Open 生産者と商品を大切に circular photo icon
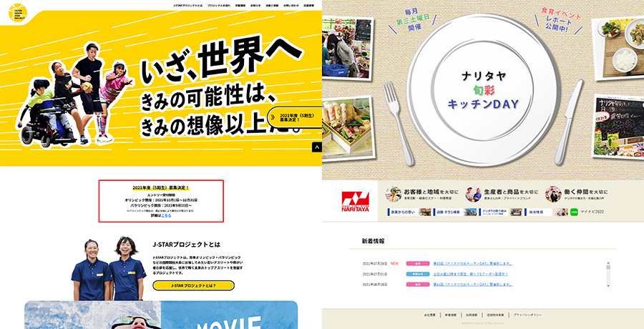The image size is (644, 329). [x=473, y=195]
